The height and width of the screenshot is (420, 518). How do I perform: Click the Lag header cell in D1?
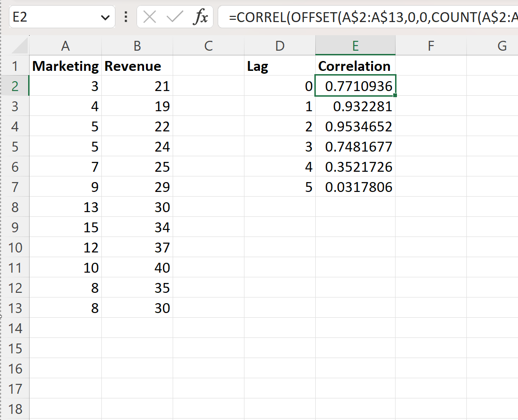280,66
